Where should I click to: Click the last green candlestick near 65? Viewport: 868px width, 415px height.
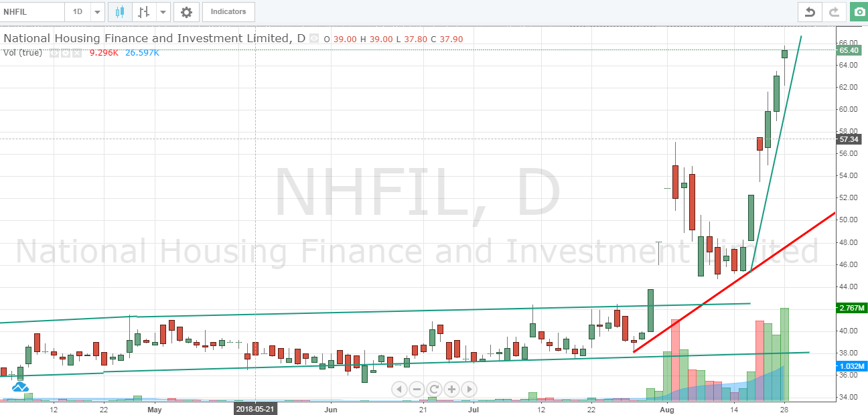click(x=784, y=54)
